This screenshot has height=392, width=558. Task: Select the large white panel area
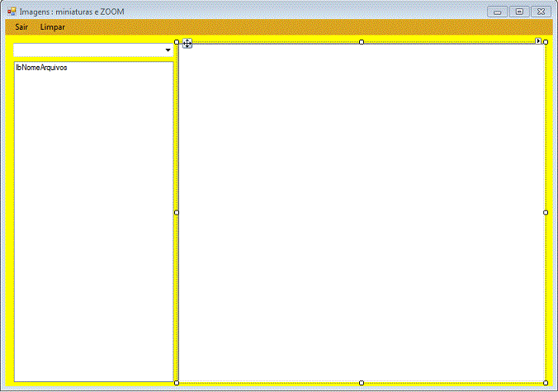click(362, 213)
